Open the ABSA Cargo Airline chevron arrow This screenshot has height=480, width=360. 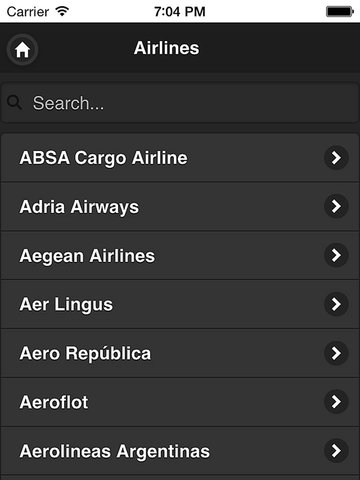pos(336,158)
